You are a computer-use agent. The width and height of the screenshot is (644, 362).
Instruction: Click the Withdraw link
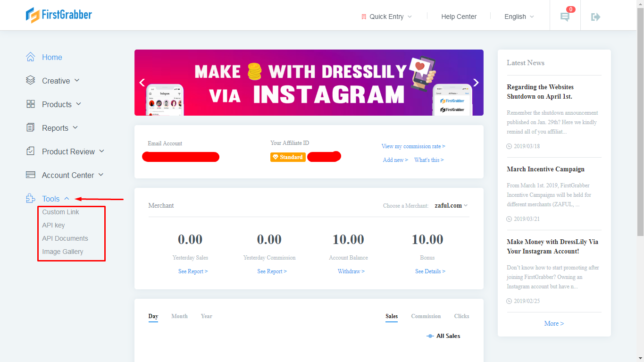tap(351, 271)
